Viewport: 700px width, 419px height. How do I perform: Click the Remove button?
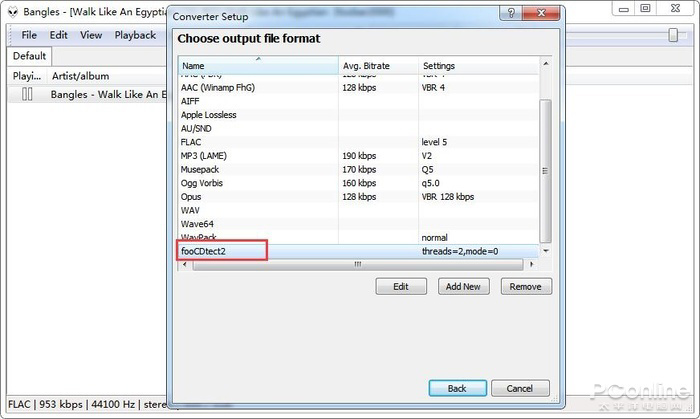click(x=526, y=286)
